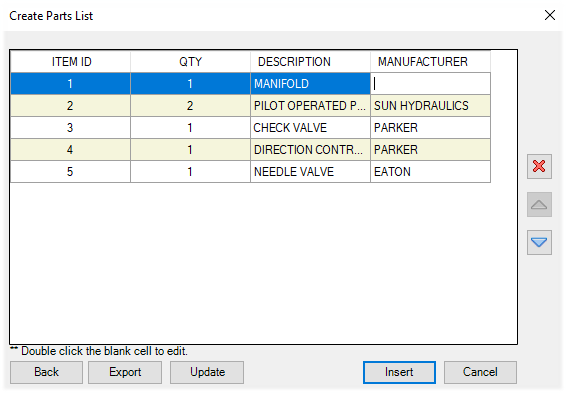The height and width of the screenshot is (393, 566).
Task: Click the QTY column header
Action: (191, 62)
